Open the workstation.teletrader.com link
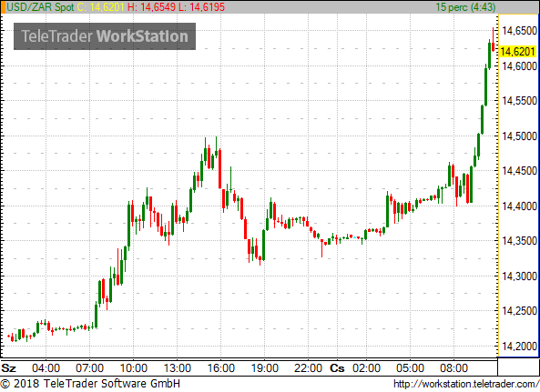The height and width of the screenshot is (392, 540). pos(466,384)
